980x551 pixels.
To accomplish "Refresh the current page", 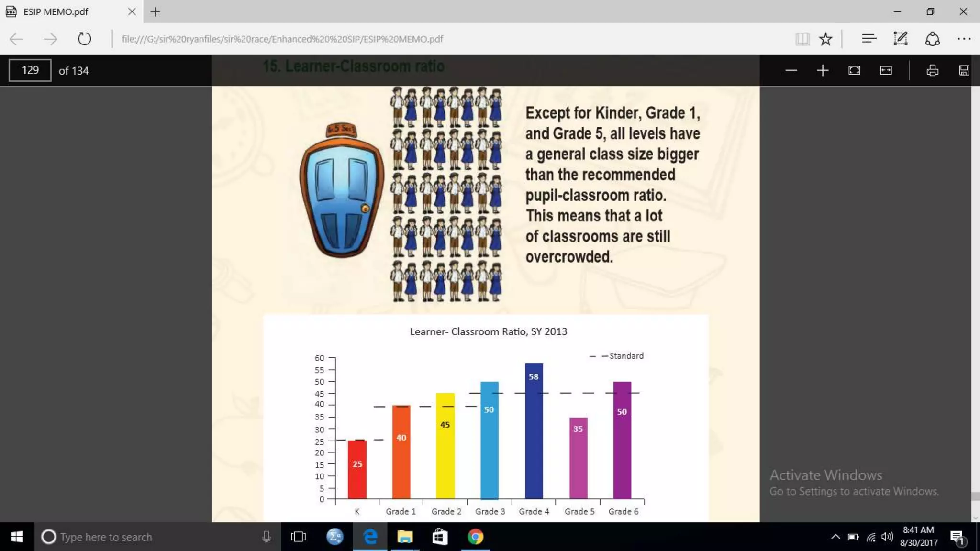I will coord(84,39).
